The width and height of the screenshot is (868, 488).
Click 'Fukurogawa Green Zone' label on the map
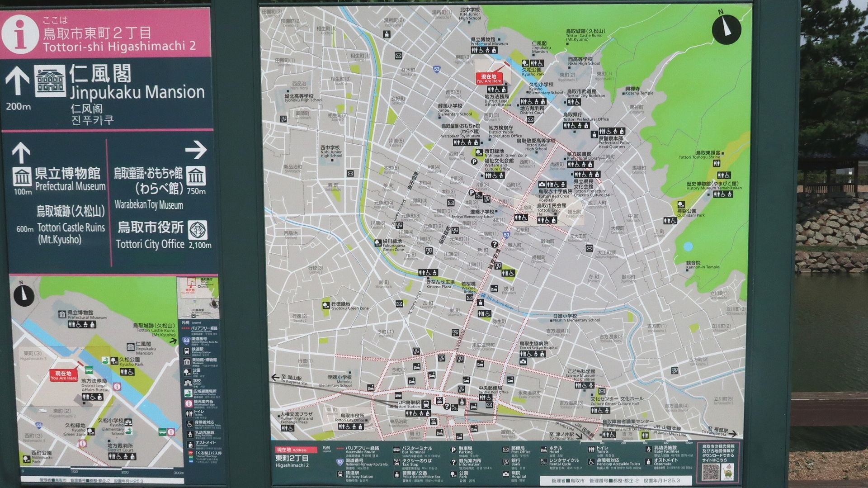(x=394, y=247)
